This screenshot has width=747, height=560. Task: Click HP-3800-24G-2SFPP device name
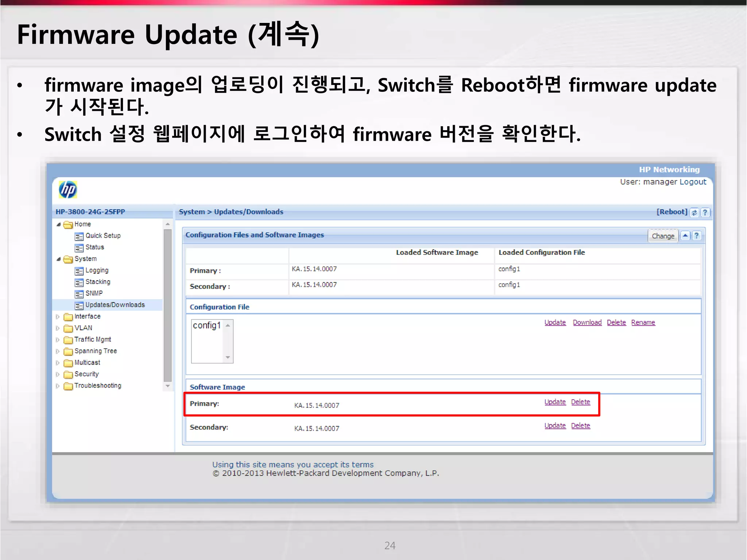[90, 212]
